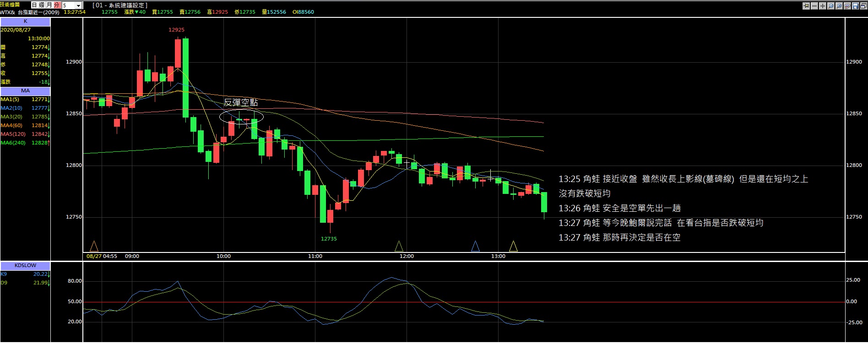Click the 12735 low price label
868x343 pixels.
tap(329, 239)
